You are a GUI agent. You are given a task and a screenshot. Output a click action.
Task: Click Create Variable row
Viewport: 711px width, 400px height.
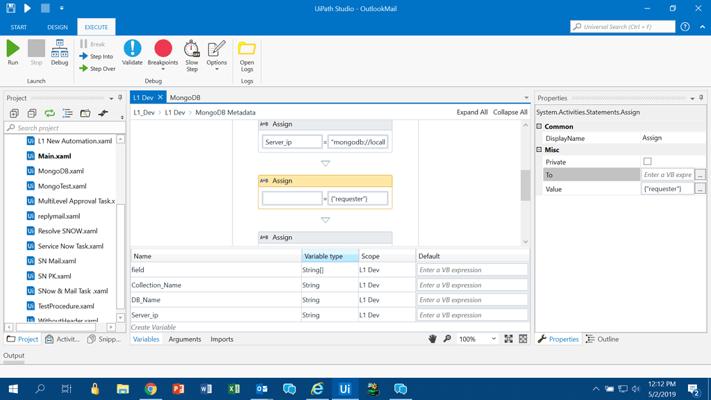tap(154, 327)
